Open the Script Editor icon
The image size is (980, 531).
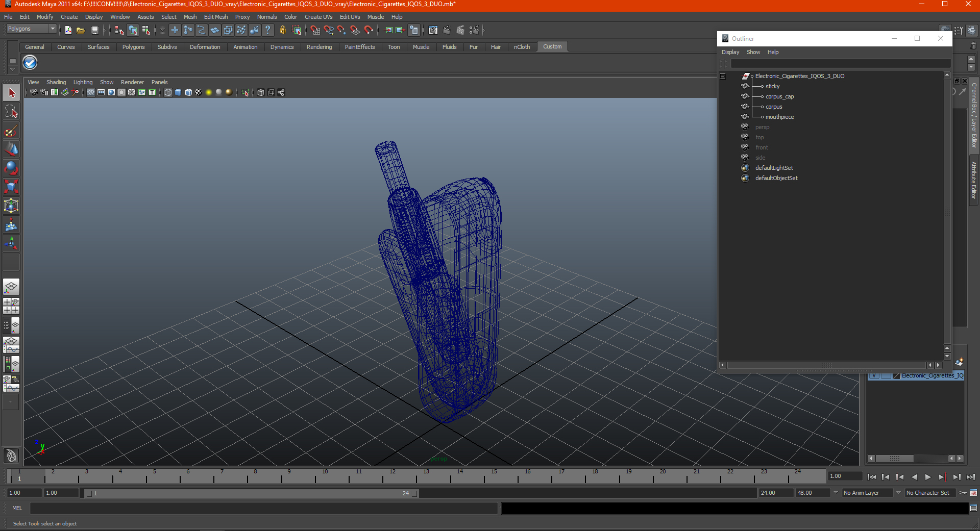(974, 508)
